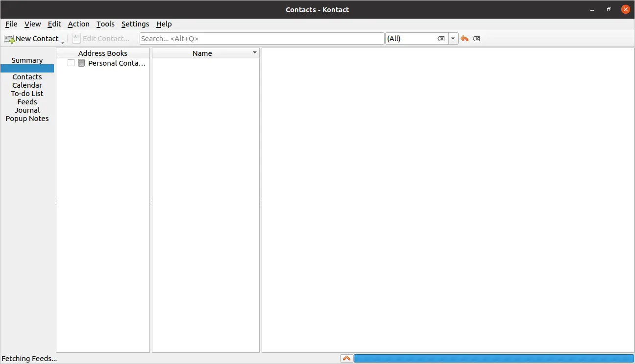Click the Fetching Feeds... status text
The image size is (635, 364).
click(29, 359)
